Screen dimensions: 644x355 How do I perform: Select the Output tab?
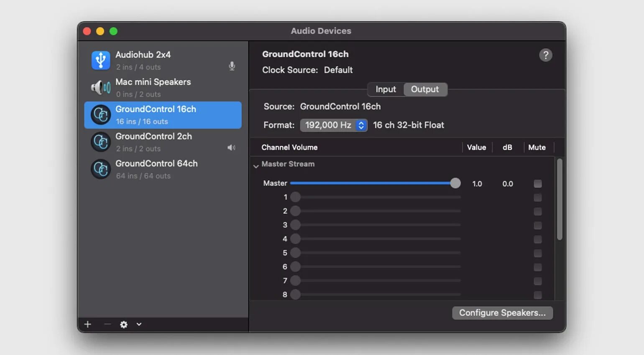pos(425,89)
